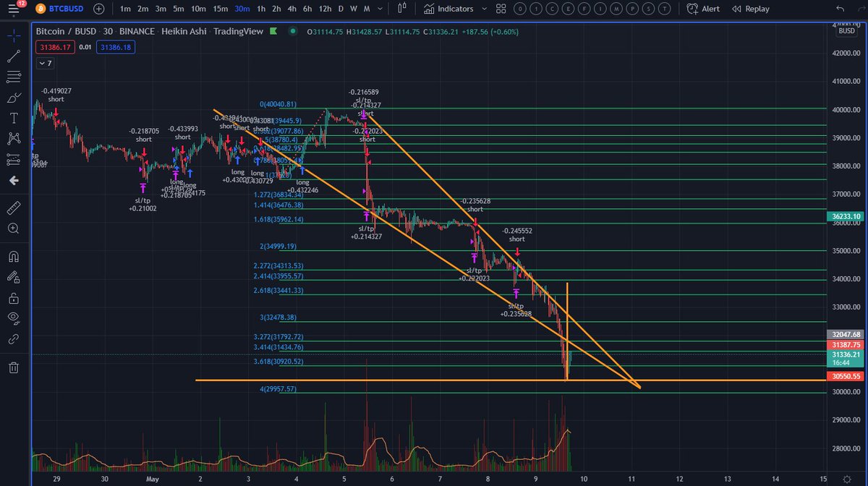
Task: Switch to the 5m timeframe
Action: [179, 9]
